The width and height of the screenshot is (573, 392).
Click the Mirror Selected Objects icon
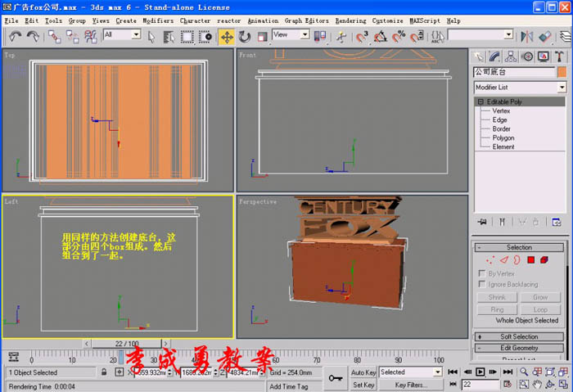coord(527,37)
